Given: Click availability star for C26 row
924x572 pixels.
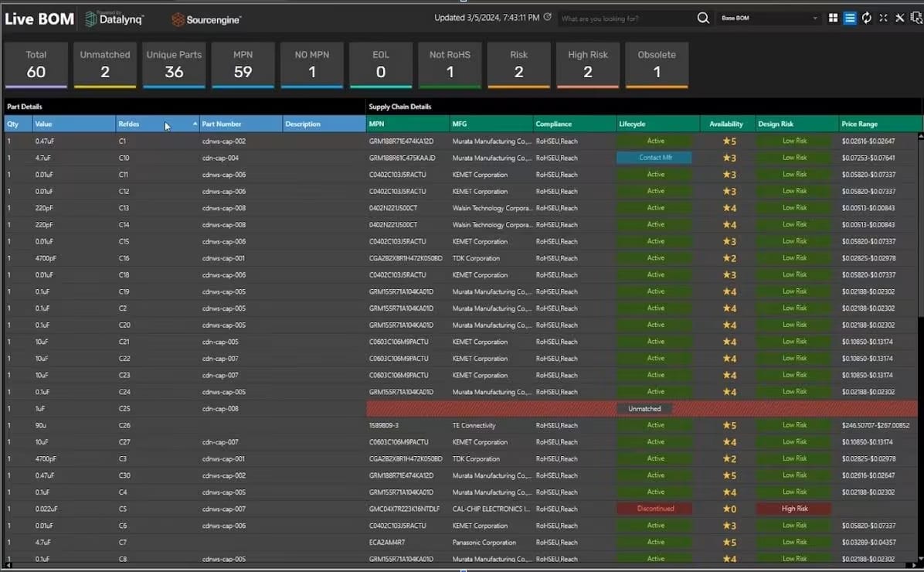Looking at the screenshot, I should click(729, 425).
